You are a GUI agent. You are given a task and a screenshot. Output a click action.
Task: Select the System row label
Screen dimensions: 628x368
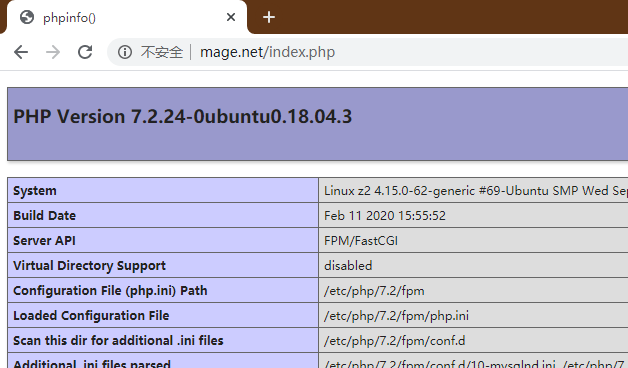[x=35, y=191]
